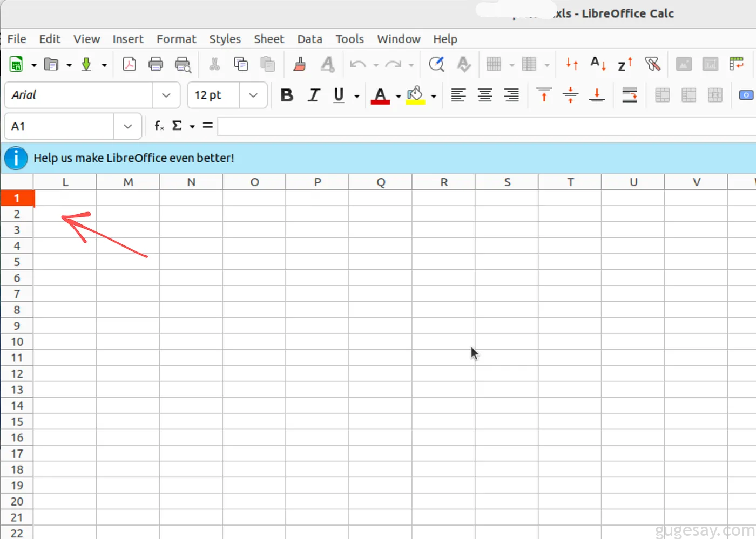Image resolution: width=756 pixels, height=539 pixels.
Task: Activate the Clone Formatting paintbrush
Action: point(300,65)
